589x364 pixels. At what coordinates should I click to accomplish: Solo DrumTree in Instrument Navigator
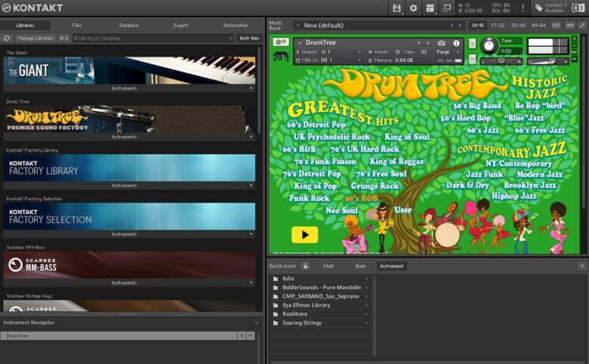242,336
